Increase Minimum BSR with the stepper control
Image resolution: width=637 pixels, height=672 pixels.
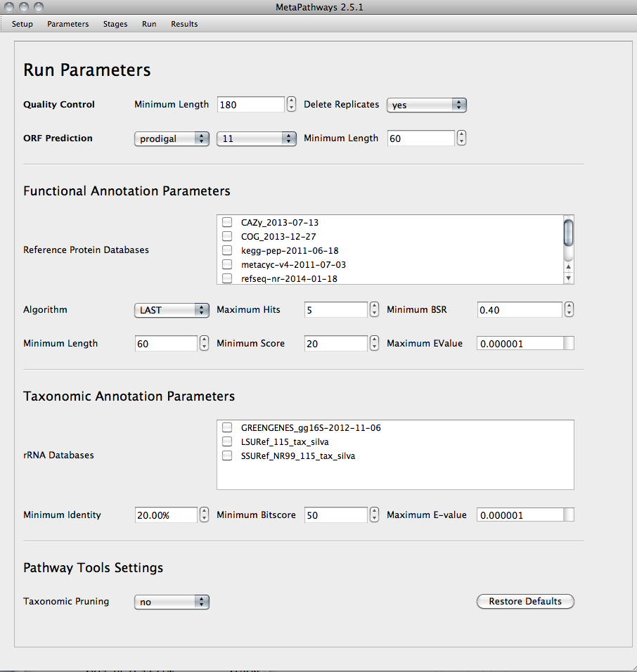(x=569, y=306)
